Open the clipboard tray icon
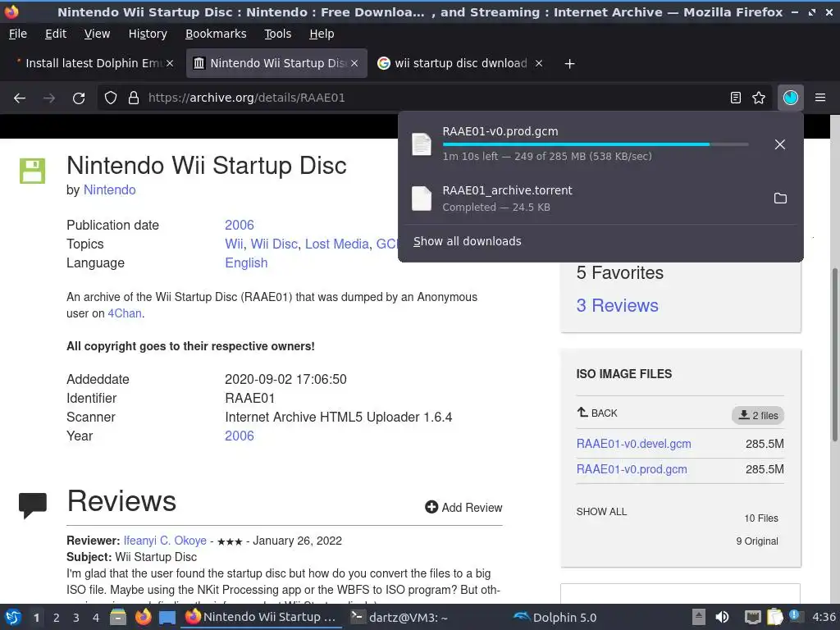The image size is (840, 630). 774,617
